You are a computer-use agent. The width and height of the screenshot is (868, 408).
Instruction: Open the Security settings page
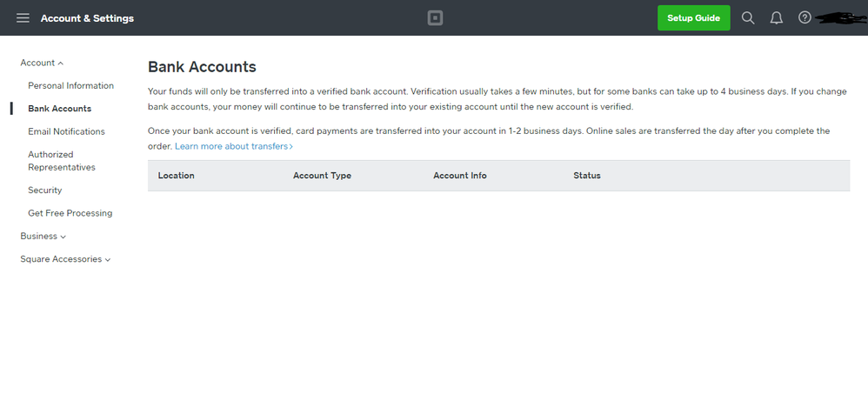click(x=44, y=190)
